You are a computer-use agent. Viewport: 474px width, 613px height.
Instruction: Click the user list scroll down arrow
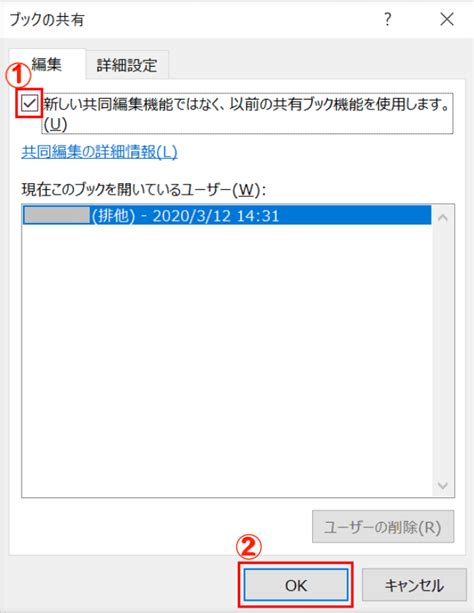point(443,486)
